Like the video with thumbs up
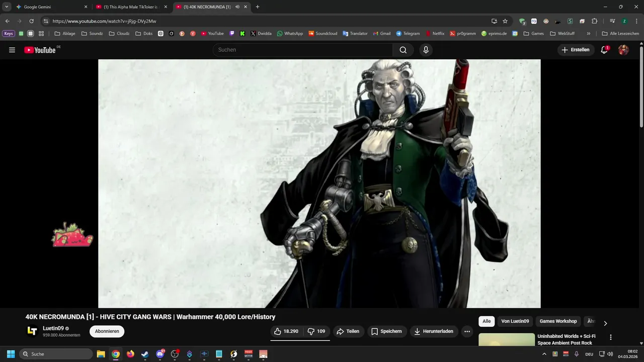The width and height of the screenshot is (644, 362). [x=286, y=331]
